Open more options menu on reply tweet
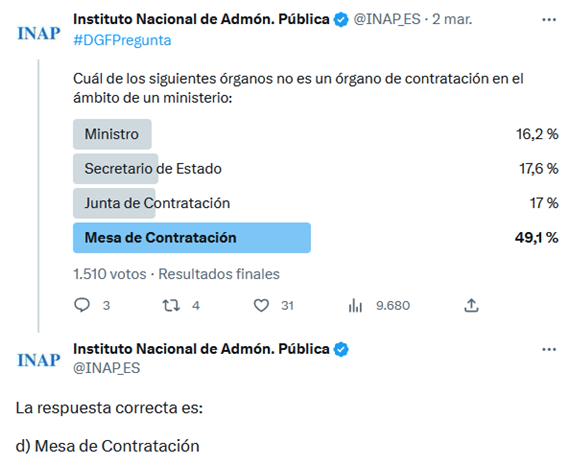The height and width of the screenshot is (467, 571). [549, 350]
